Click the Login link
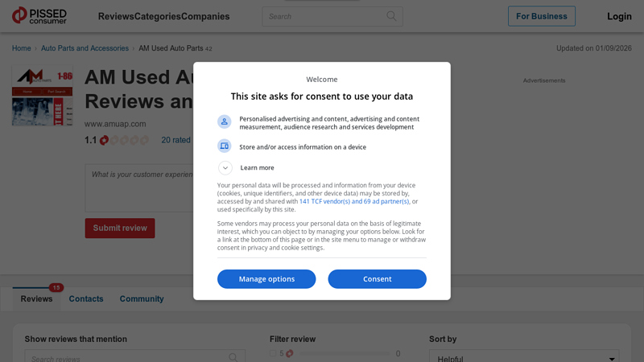The height and width of the screenshot is (362, 644). (619, 16)
